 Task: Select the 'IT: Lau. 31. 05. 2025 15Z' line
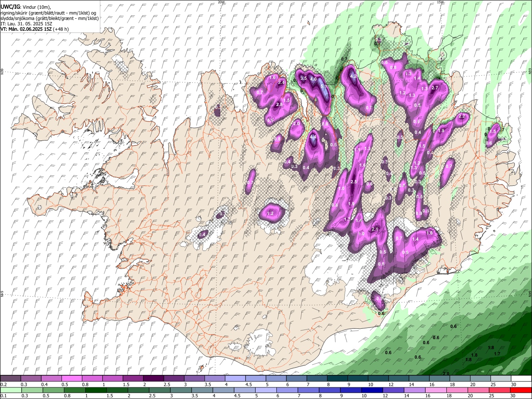[x=26, y=24]
